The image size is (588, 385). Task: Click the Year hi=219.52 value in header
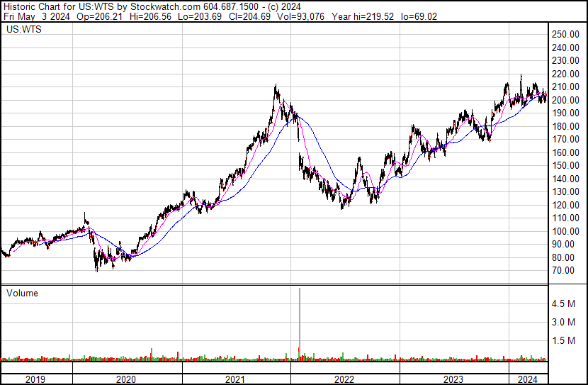pyautogui.click(x=363, y=16)
